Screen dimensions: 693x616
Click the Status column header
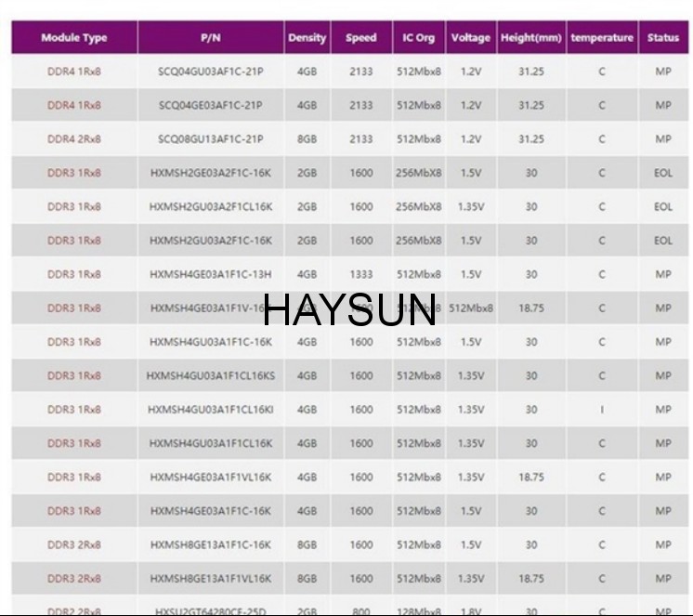(x=663, y=38)
